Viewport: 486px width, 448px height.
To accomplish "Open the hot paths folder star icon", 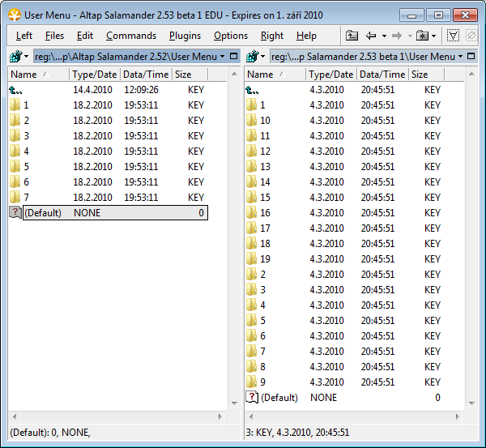I will 423,36.
